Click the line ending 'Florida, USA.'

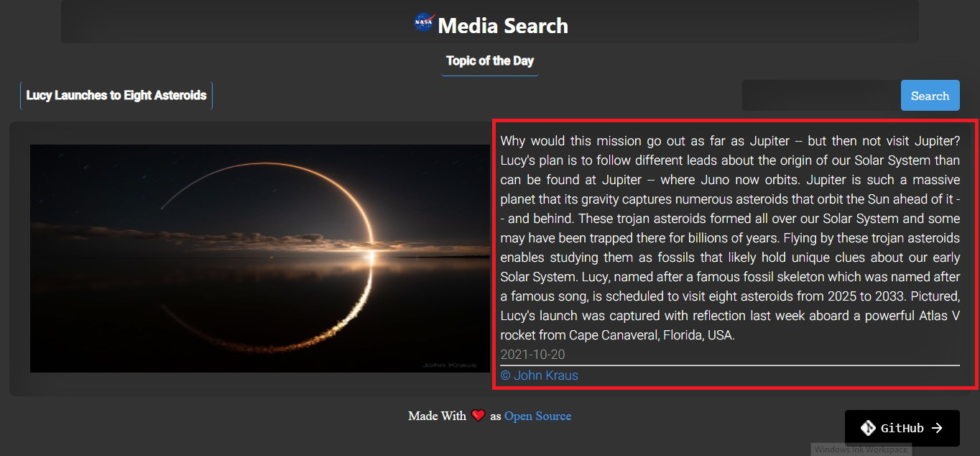[618, 335]
